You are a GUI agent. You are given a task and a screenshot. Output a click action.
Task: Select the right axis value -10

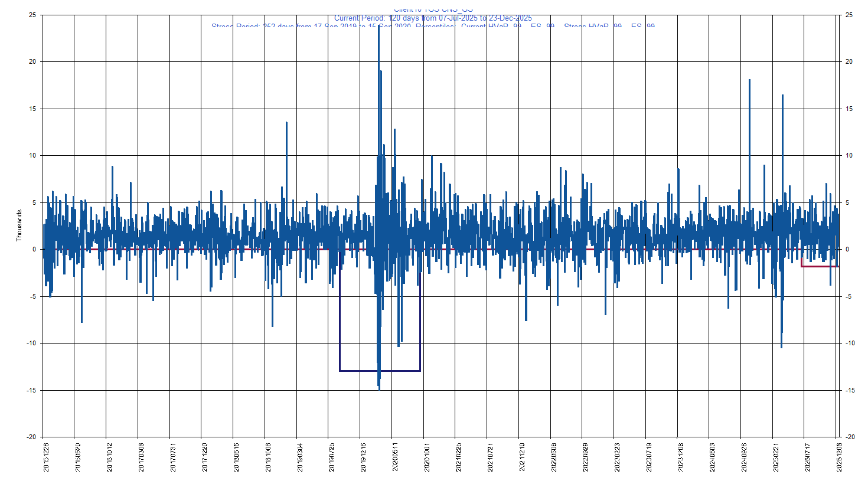point(849,343)
